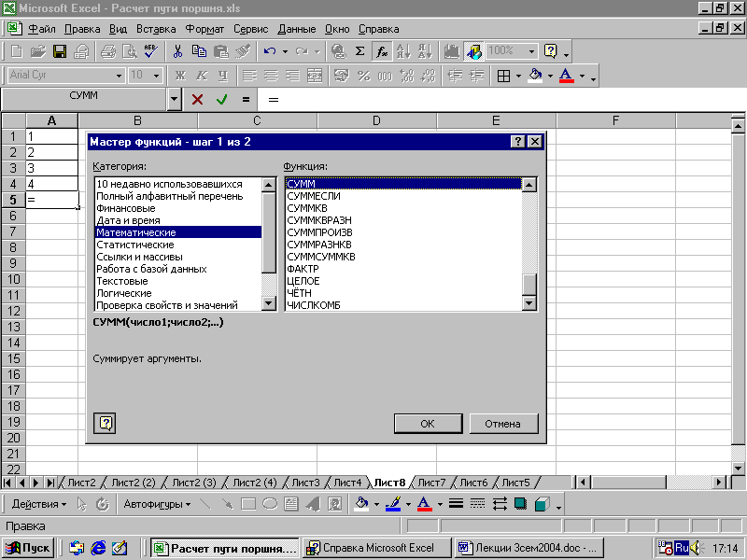The width and height of the screenshot is (747, 560).
Task: Confirm formula entry with the green check
Action: pyautogui.click(x=221, y=100)
